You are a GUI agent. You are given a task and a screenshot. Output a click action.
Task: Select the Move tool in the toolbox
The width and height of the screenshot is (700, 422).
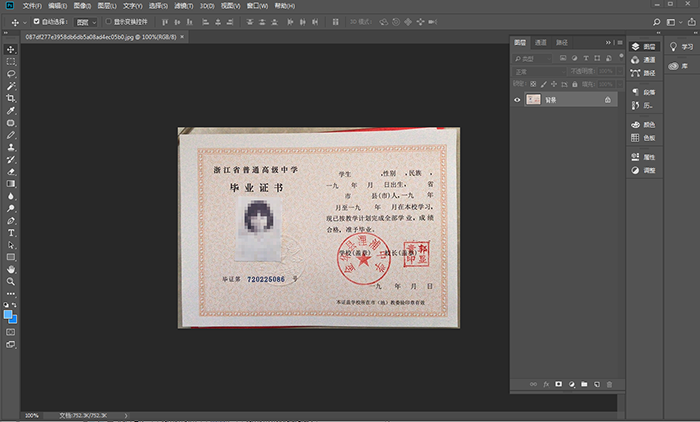coord(11,50)
